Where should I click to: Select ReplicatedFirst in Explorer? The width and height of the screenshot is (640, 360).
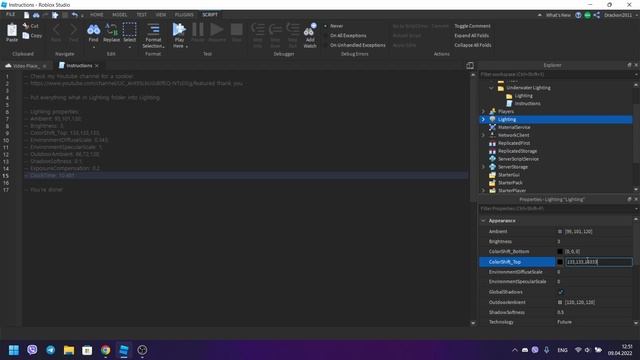point(514,143)
